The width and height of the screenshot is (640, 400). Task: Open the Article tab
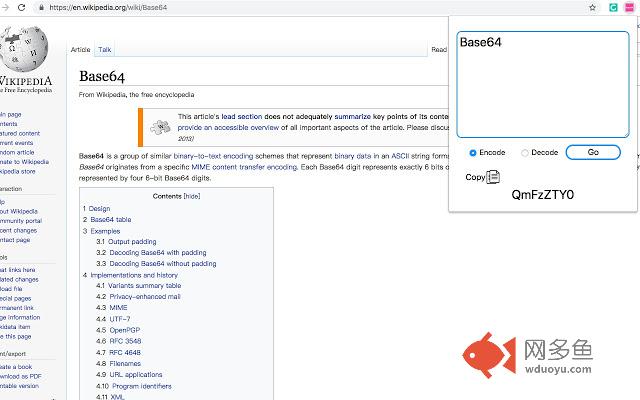point(80,49)
